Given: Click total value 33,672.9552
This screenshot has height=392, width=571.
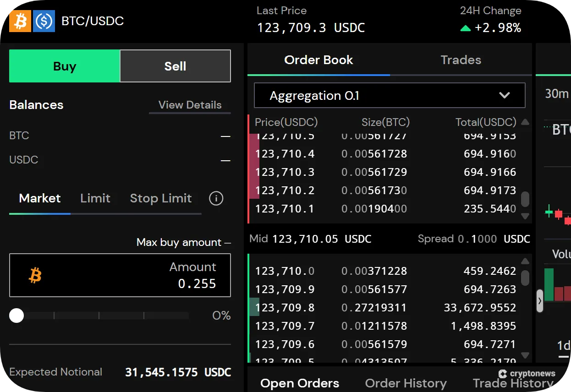Looking at the screenshot, I should pos(480,308).
